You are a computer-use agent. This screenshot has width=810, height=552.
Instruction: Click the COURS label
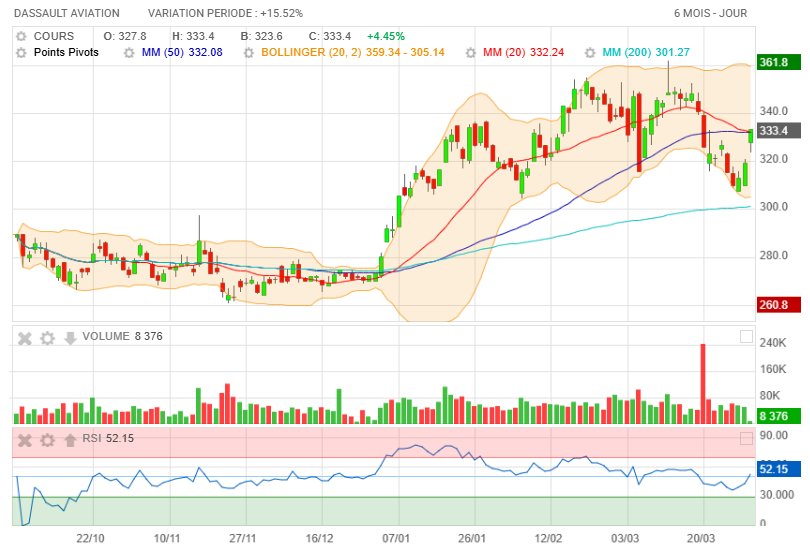[x=54, y=36]
